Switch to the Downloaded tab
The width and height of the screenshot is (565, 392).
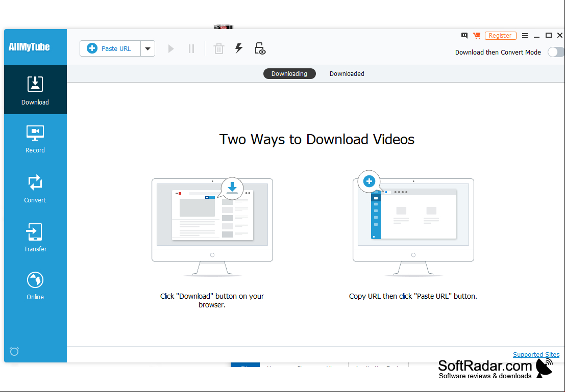(347, 74)
